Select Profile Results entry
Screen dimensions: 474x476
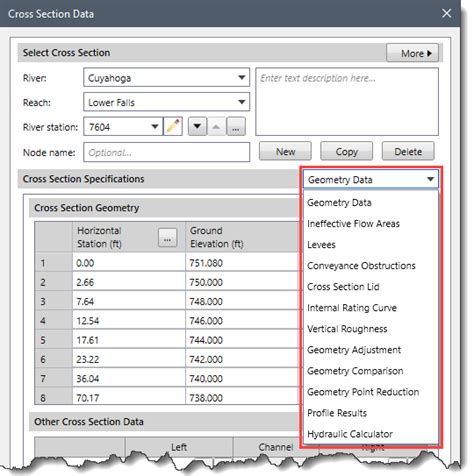point(371,413)
